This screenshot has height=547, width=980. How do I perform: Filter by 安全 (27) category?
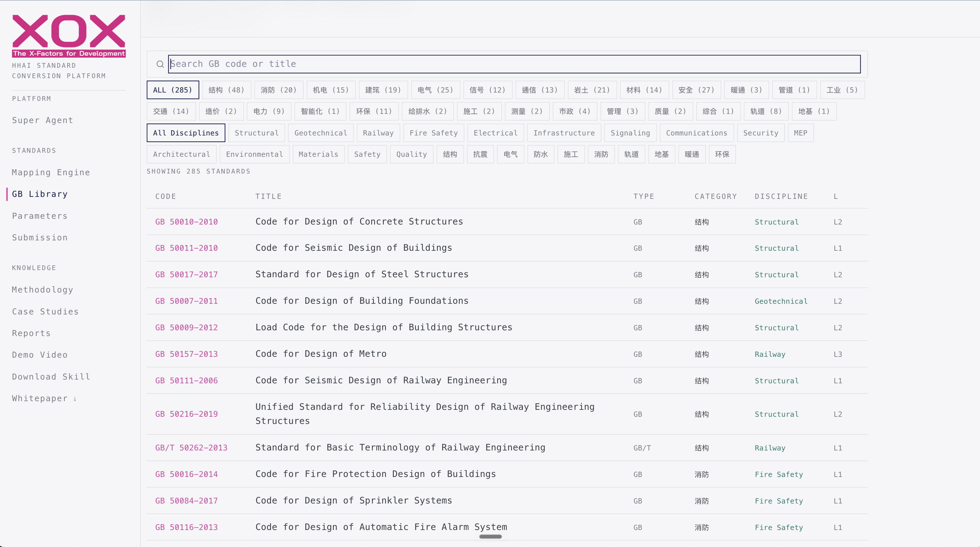pyautogui.click(x=696, y=90)
